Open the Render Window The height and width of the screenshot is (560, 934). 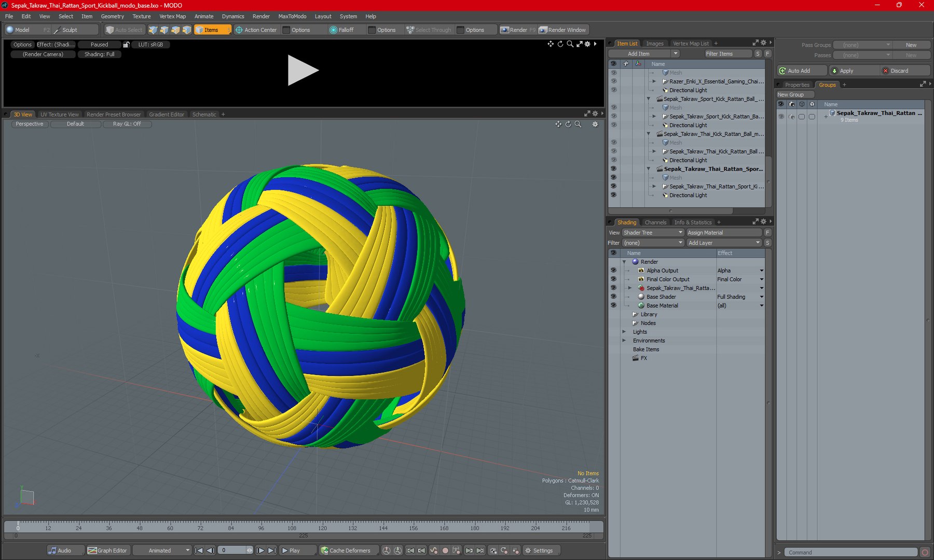pos(562,30)
